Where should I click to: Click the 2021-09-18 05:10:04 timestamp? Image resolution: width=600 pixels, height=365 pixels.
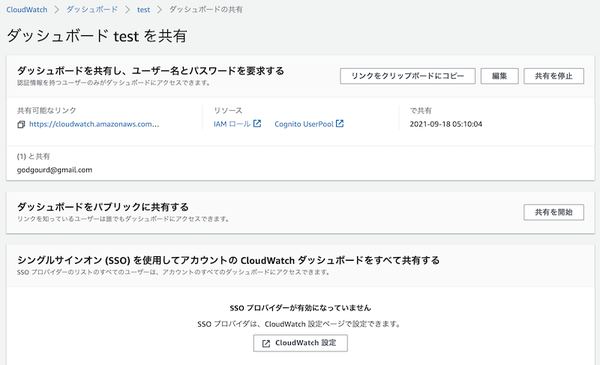click(446, 124)
